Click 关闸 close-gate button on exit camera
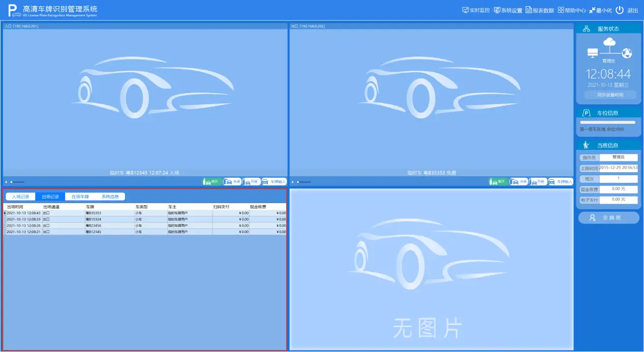The image size is (644, 352). tap(518, 181)
